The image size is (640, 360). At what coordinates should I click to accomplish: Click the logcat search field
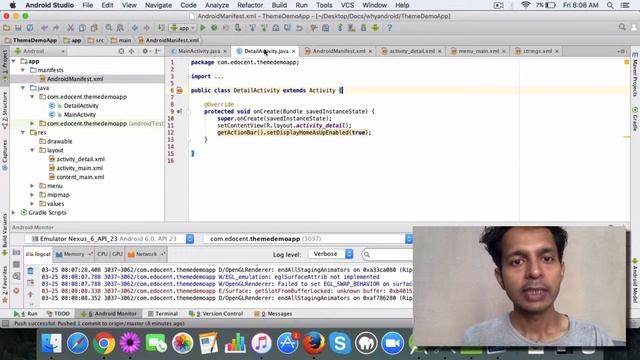tap(388, 254)
